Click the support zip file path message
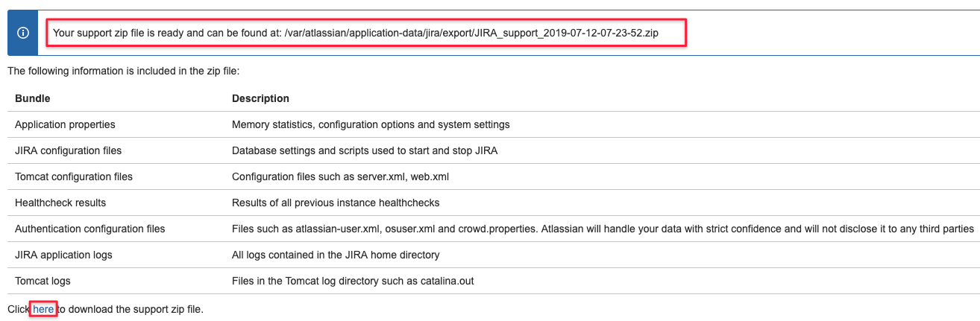980x321 pixels. point(355,34)
